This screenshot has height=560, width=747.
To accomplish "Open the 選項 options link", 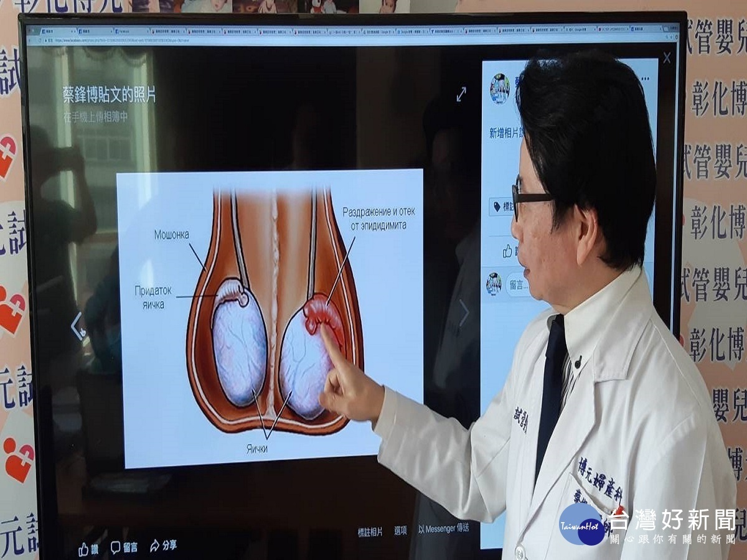I will pos(400,531).
